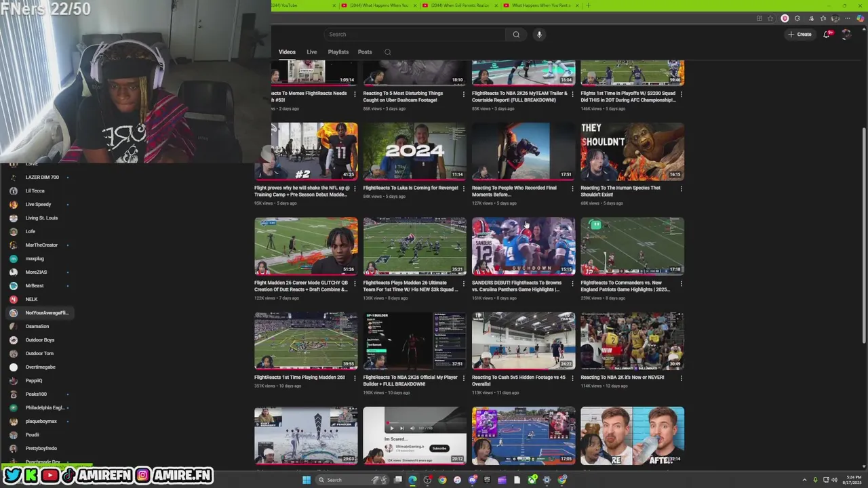
Task: Bookmark page with browser star icon
Action: [x=770, y=18]
